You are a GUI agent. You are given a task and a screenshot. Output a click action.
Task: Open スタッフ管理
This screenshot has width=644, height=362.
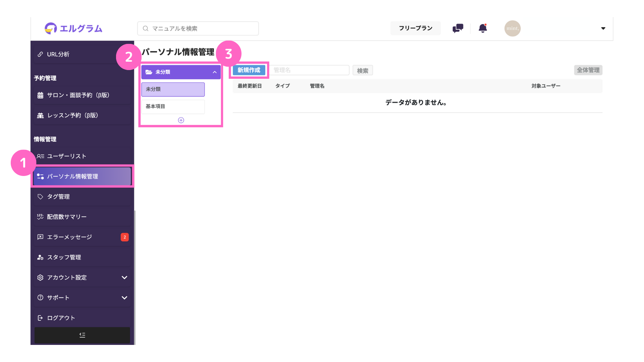[x=82, y=257]
